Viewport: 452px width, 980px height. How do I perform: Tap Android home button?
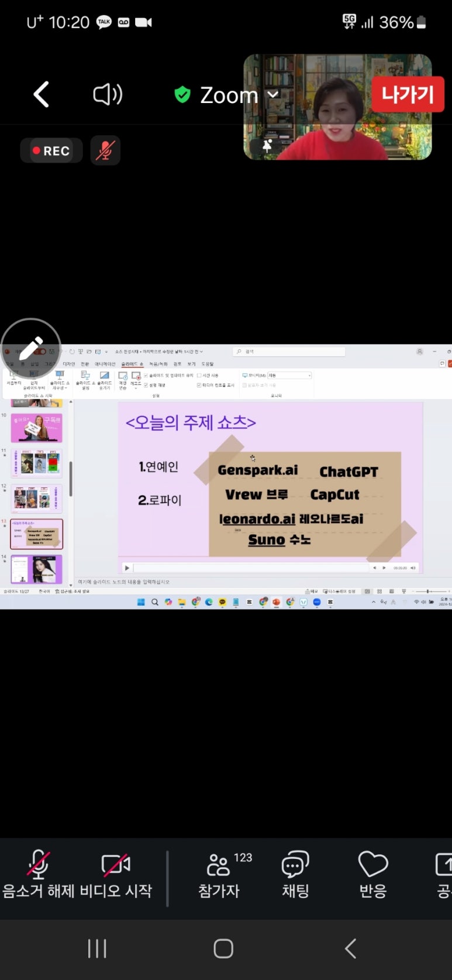point(223,948)
